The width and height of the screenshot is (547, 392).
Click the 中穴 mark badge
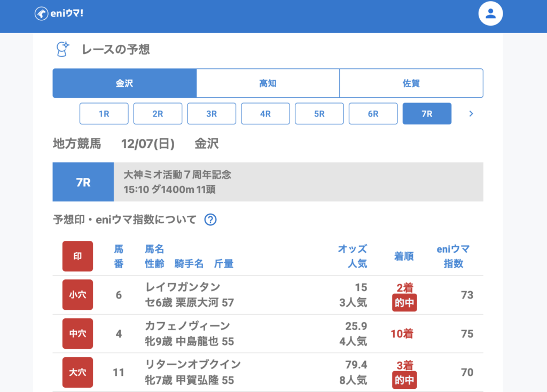(77, 334)
